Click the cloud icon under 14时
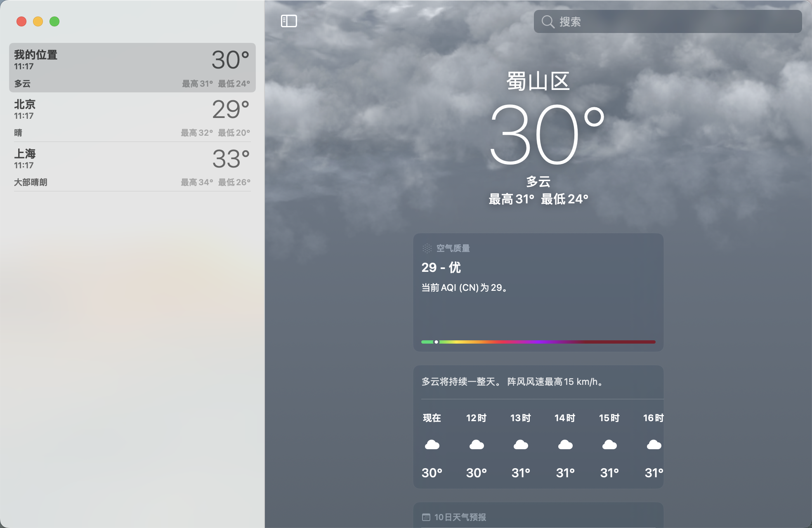Image resolution: width=812 pixels, height=528 pixels. coord(565,445)
